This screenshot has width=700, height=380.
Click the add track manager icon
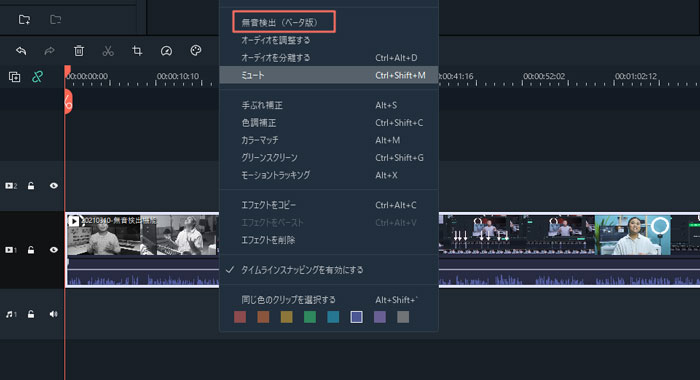pos(14,77)
